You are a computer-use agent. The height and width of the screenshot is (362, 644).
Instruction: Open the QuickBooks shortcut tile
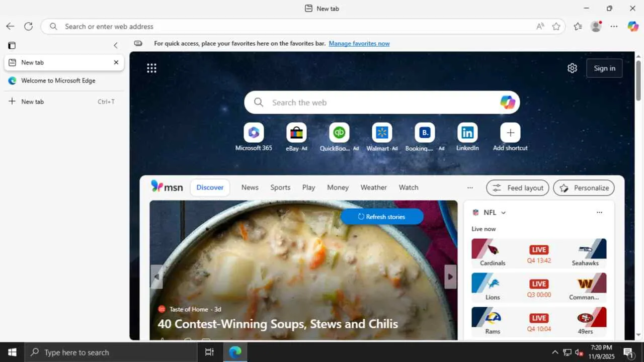click(339, 137)
